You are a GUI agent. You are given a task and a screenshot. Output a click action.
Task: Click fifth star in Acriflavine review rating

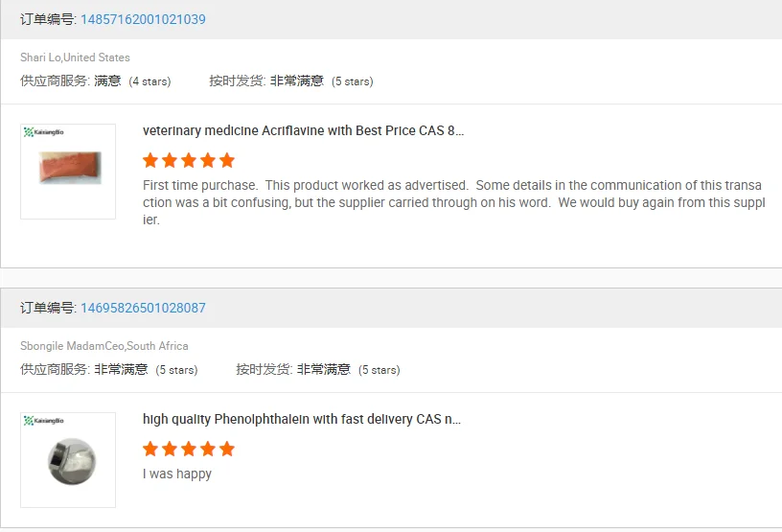point(227,160)
